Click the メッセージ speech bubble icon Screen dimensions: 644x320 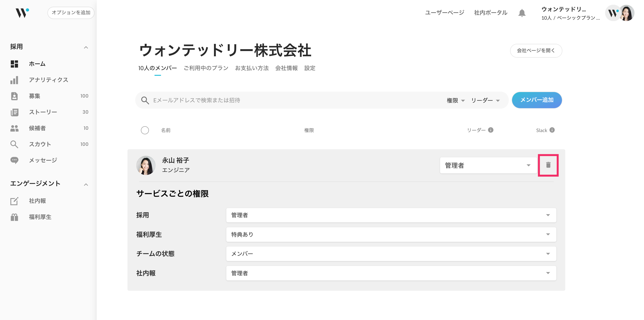14,160
